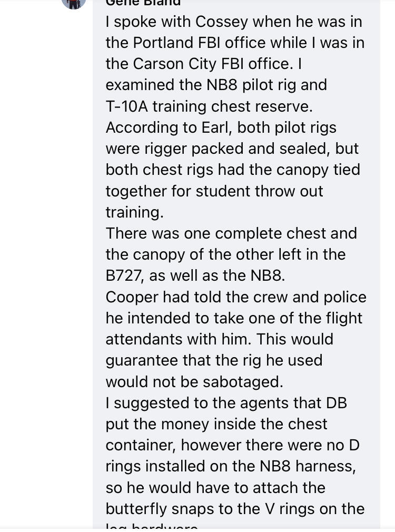The height and width of the screenshot is (532, 395).
Task: Click the 'would not be sabotaged.' line
Action: click(x=194, y=382)
